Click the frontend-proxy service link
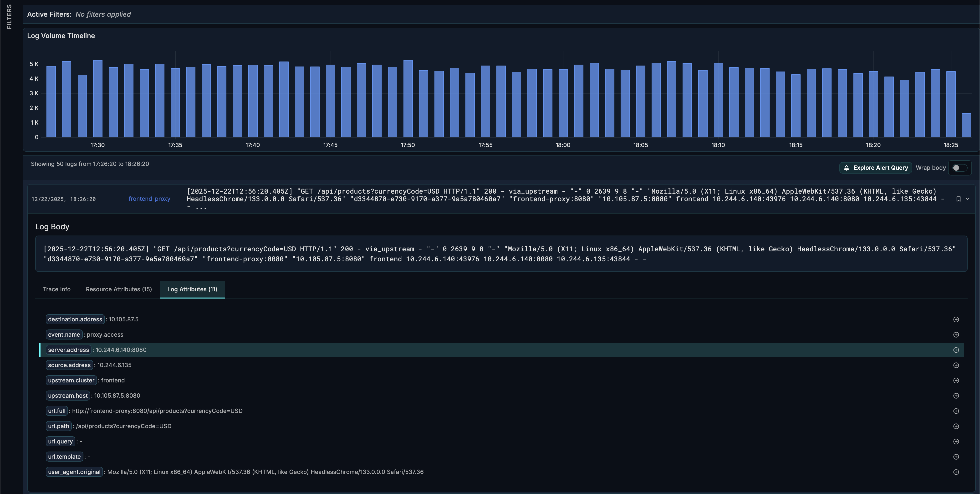The image size is (980, 494). coord(149,199)
